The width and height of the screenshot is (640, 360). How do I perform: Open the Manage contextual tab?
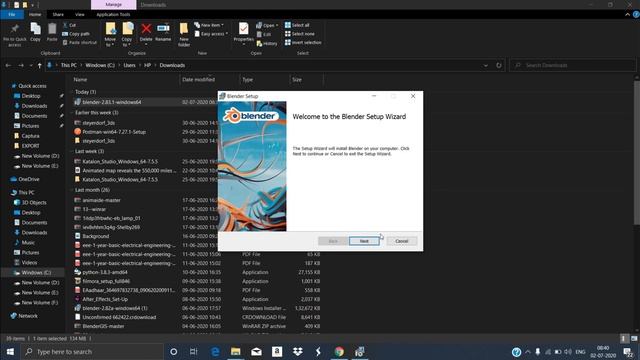[113, 4]
